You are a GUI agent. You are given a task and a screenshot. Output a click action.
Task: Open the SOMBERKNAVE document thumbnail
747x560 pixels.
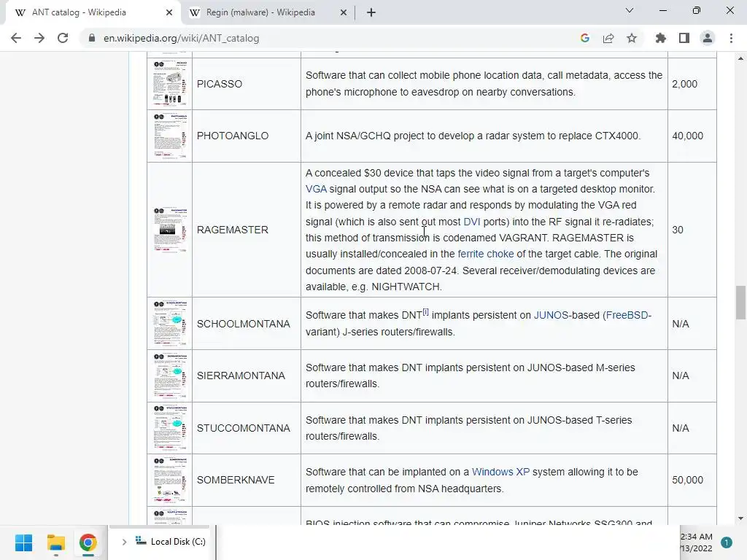click(169, 480)
